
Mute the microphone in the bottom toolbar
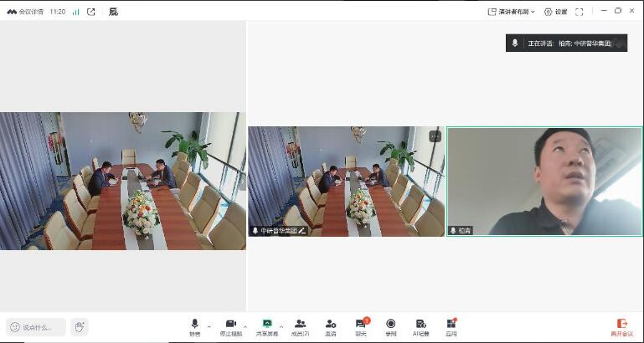(x=194, y=325)
